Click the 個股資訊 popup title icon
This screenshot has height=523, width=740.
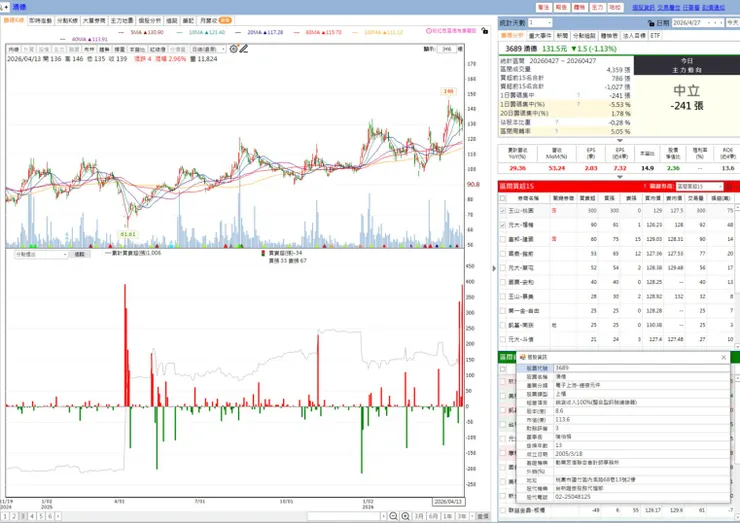[x=522, y=357]
